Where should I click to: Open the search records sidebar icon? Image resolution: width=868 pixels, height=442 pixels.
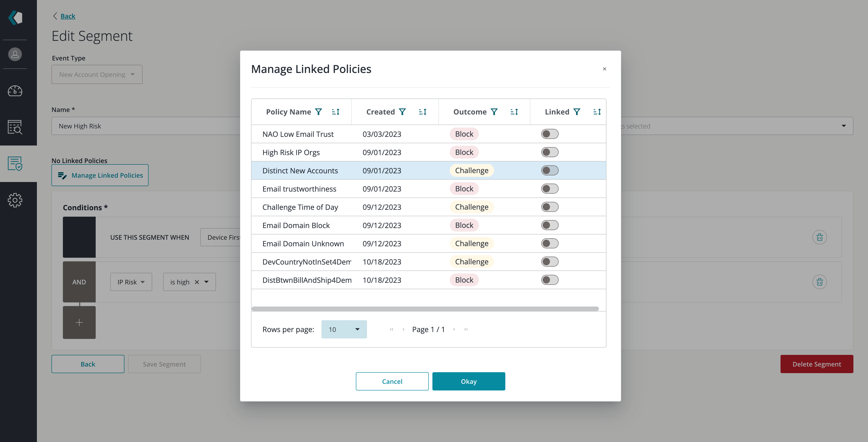tap(15, 127)
